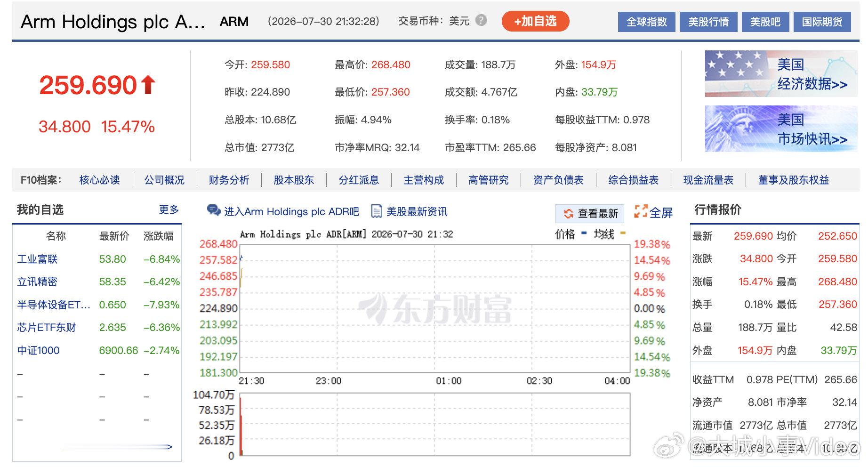Click the chat bubble icon beside ADR吧
The height and width of the screenshot is (467, 868).
[214, 210]
